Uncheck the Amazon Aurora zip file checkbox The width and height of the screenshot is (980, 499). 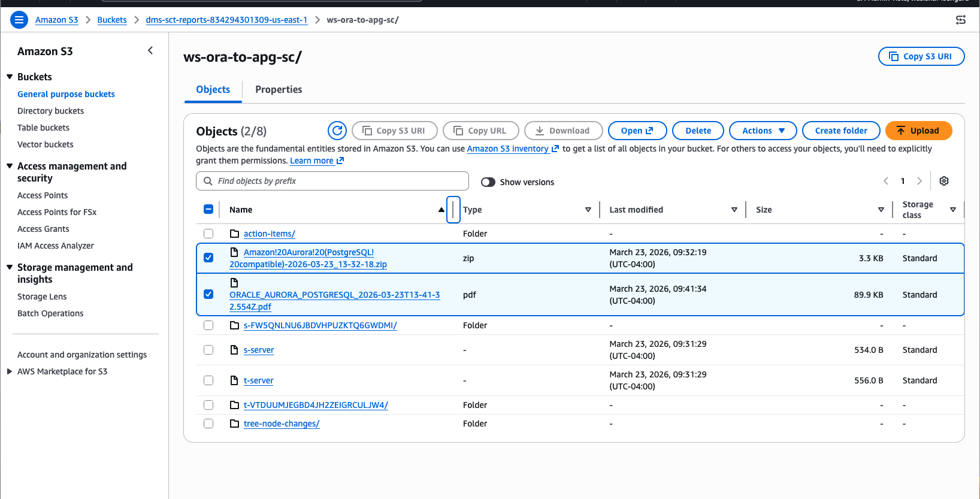(208, 258)
